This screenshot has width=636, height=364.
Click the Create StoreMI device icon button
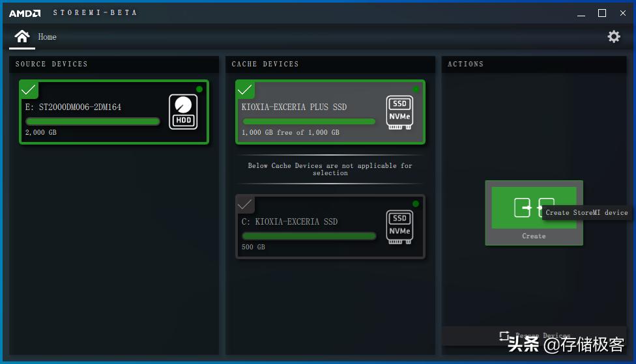click(534, 208)
